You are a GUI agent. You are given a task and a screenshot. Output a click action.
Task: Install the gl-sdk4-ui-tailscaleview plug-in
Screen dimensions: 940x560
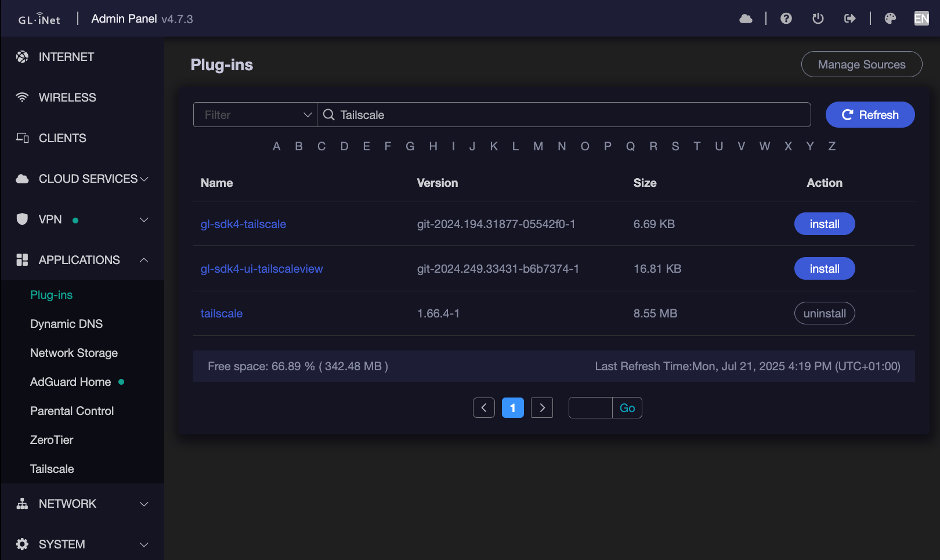click(825, 269)
